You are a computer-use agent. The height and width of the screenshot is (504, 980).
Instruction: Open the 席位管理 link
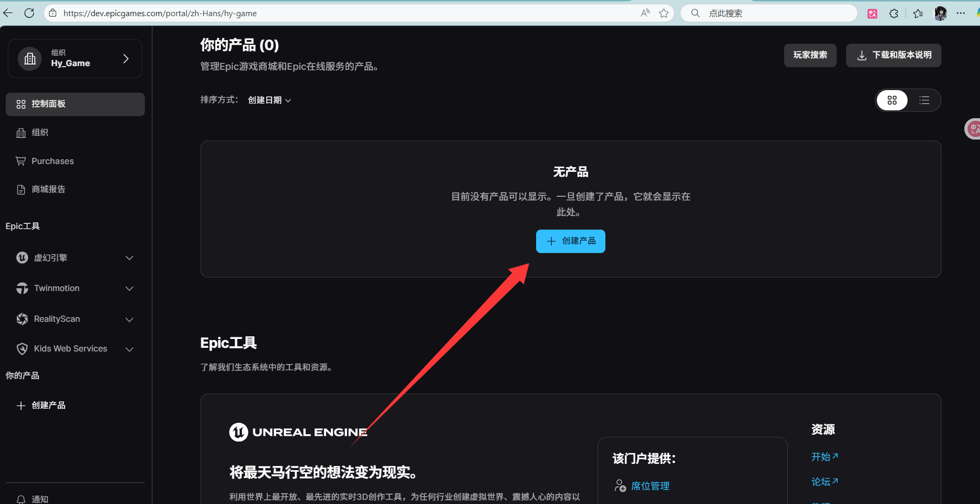pyautogui.click(x=650, y=486)
